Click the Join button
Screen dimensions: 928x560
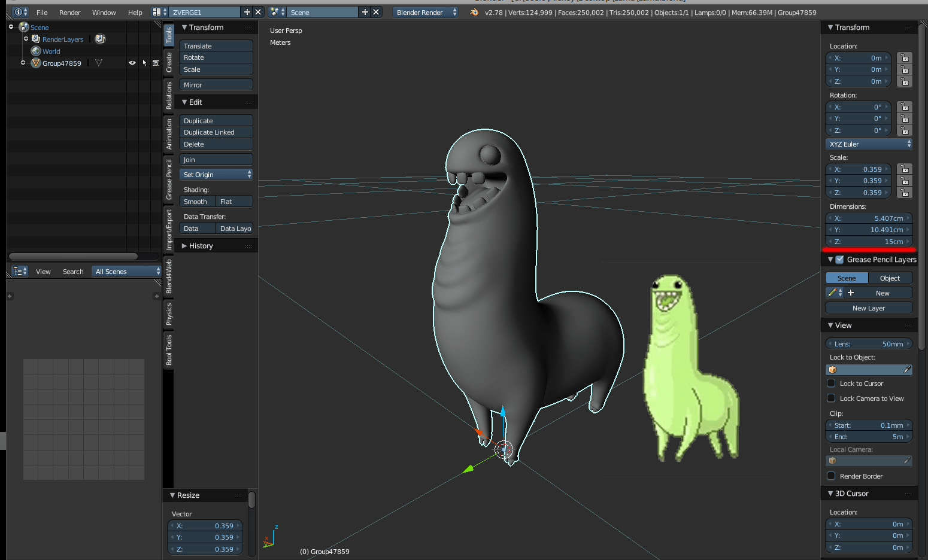[216, 159]
